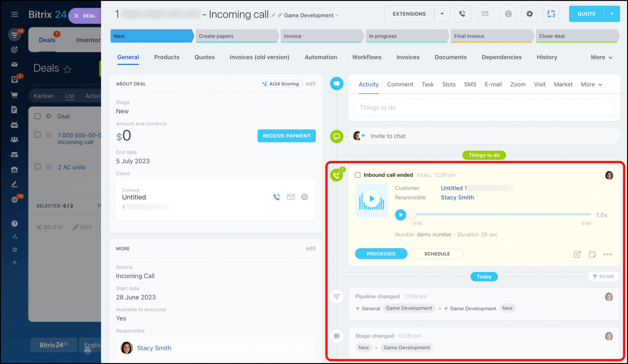This screenshot has width=628, height=364.
Task: Open the documents sidebar icon
Action: 14,110
